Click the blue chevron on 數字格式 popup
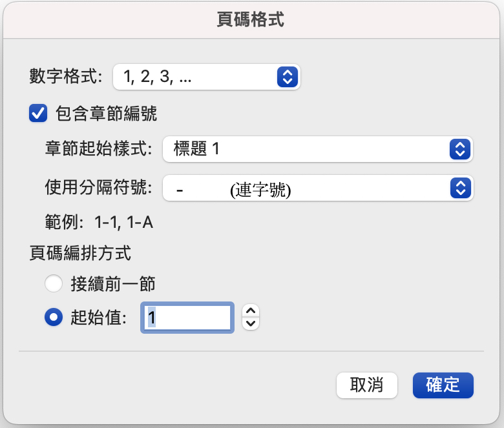 (x=286, y=77)
